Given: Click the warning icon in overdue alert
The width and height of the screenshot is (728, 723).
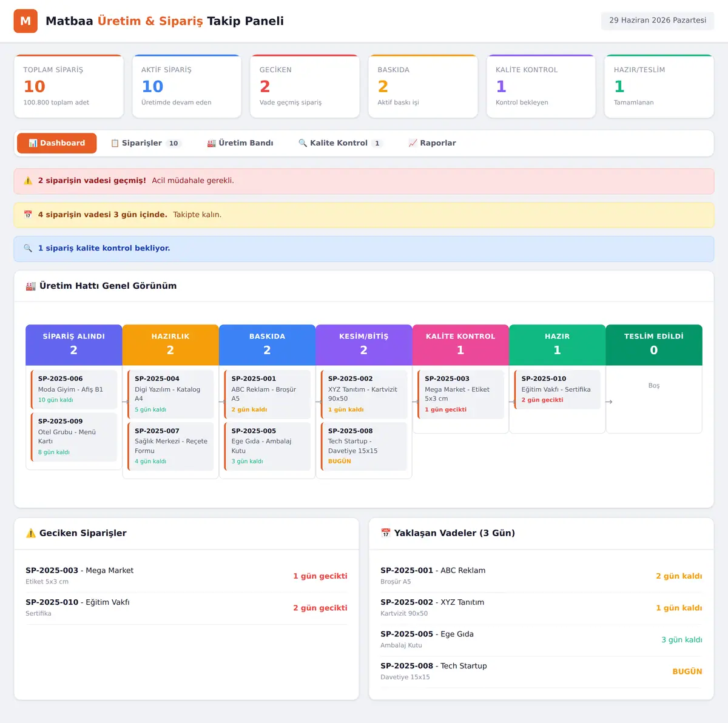Looking at the screenshot, I should 28,181.
